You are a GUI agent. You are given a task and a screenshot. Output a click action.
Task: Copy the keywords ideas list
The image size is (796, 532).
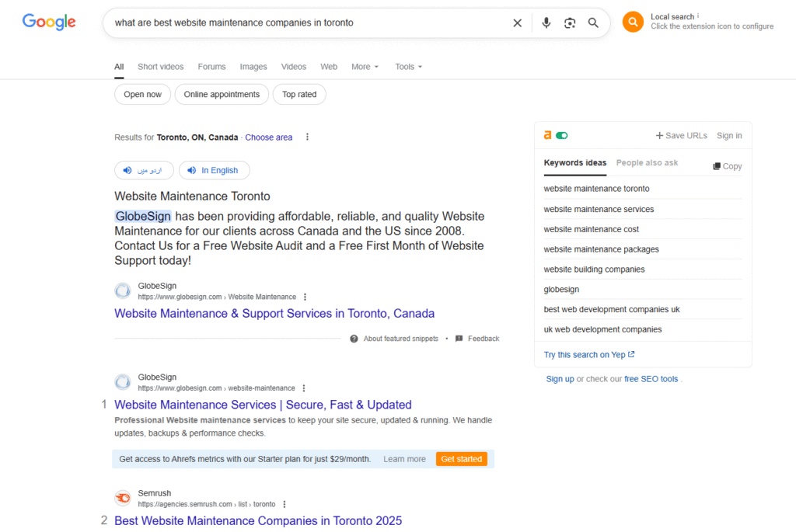pyautogui.click(x=727, y=166)
